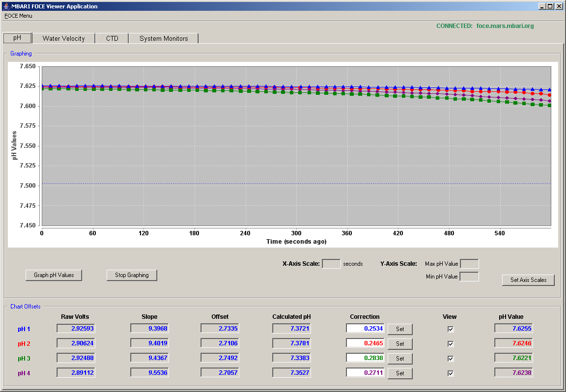Open the System Monitors tab
This screenshot has width=566, height=392.
coord(164,38)
